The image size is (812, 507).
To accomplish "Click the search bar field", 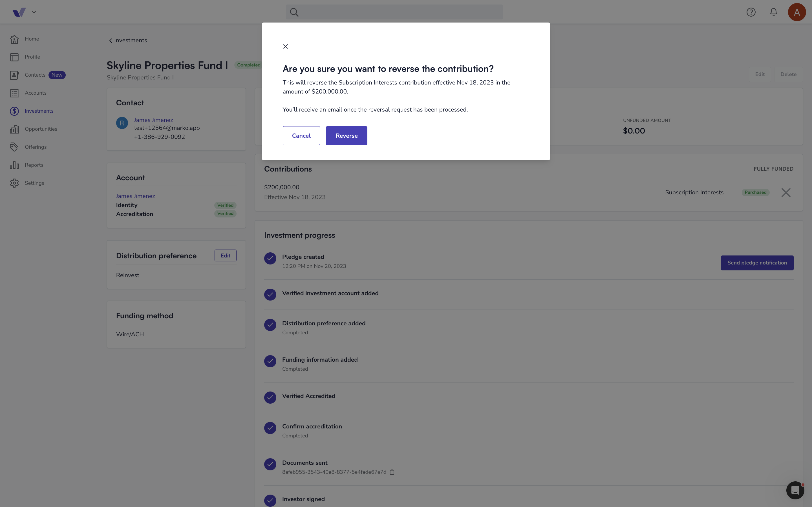I will [x=394, y=12].
